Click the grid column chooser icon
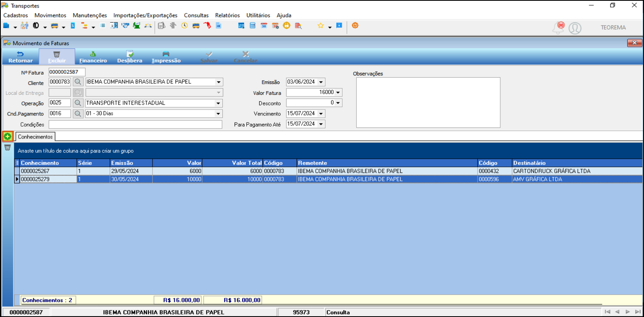Image resolution: width=644 pixels, height=317 pixels. click(17, 163)
